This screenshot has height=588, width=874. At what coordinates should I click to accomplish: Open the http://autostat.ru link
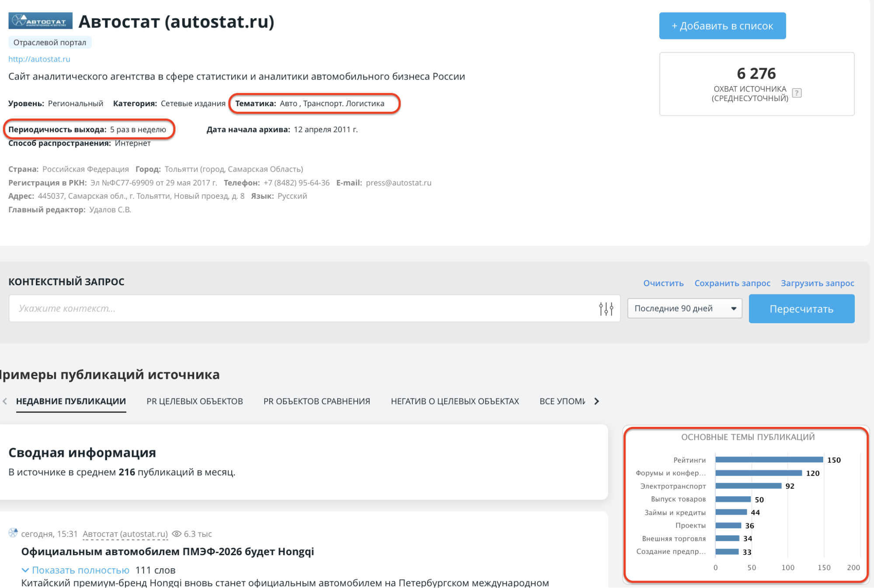(x=39, y=59)
